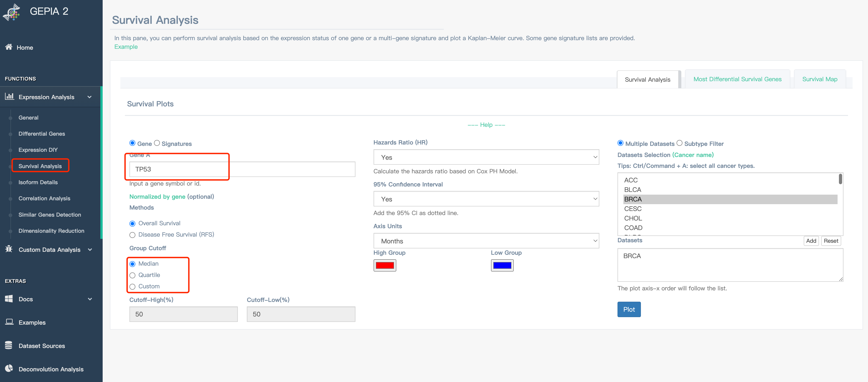The image size is (868, 382).
Task: Click the Add datasets button
Action: point(811,241)
